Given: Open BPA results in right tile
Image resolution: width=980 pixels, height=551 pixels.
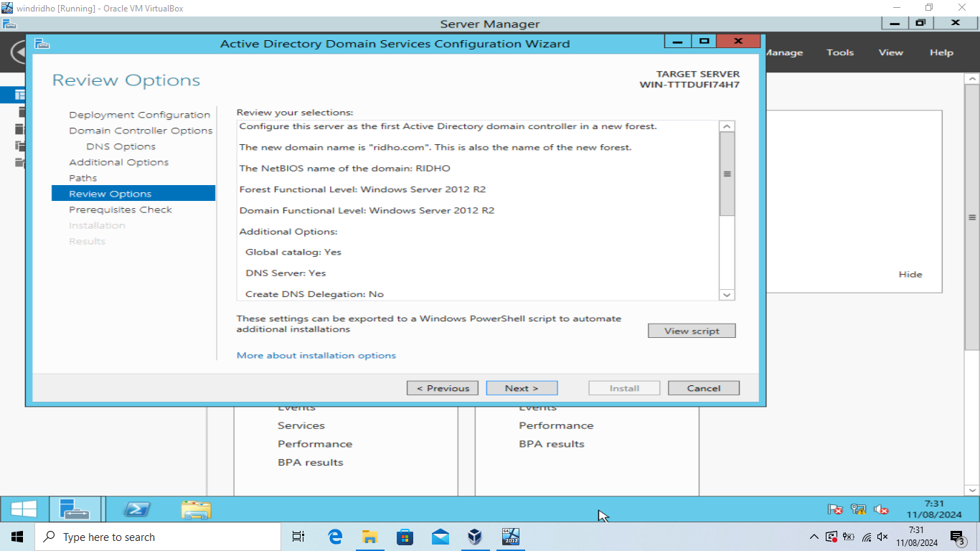Looking at the screenshot, I should [552, 444].
